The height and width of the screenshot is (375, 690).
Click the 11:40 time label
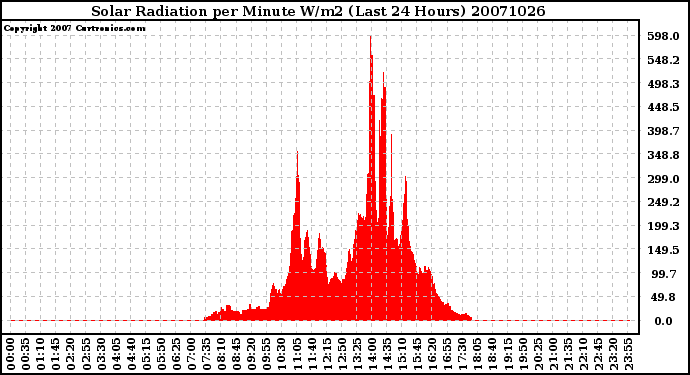(x=312, y=354)
